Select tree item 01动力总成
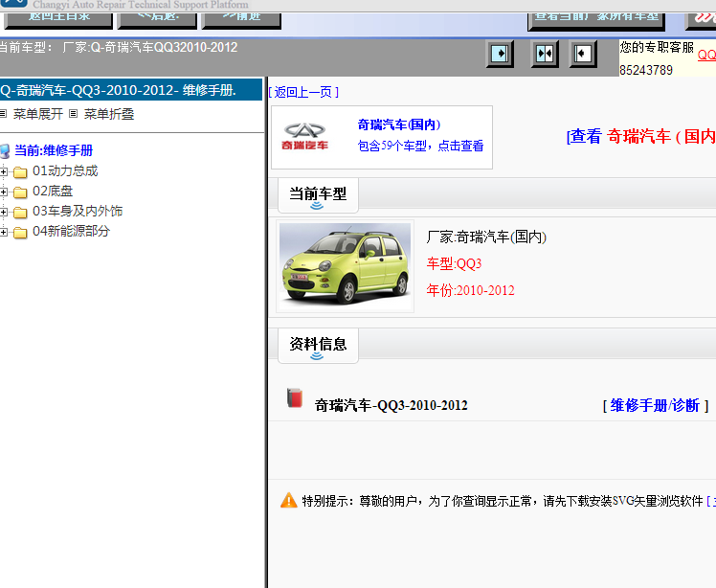The width and height of the screenshot is (716, 588). (x=65, y=170)
